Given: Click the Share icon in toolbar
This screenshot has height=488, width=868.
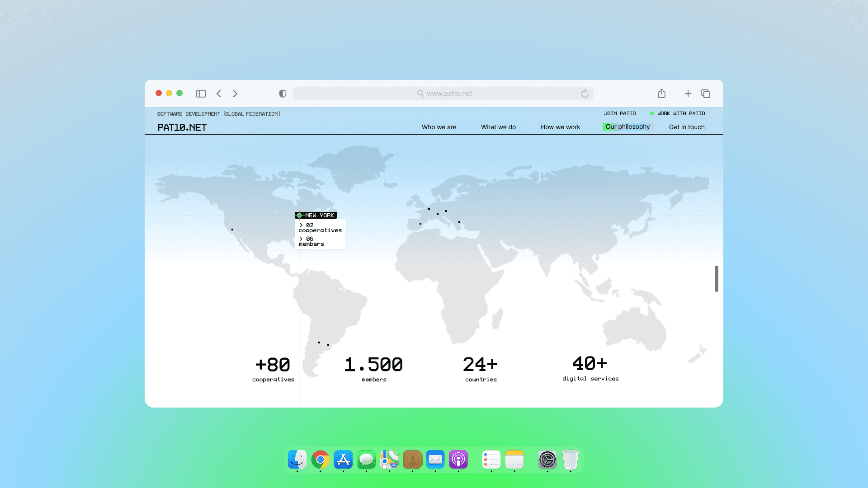Looking at the screenshot, I should (661, 94).
